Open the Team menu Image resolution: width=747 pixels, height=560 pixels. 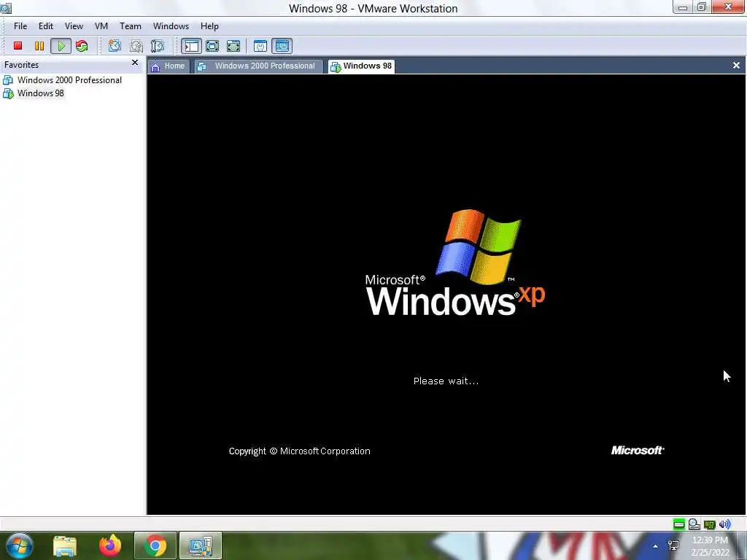coord(130,26)
